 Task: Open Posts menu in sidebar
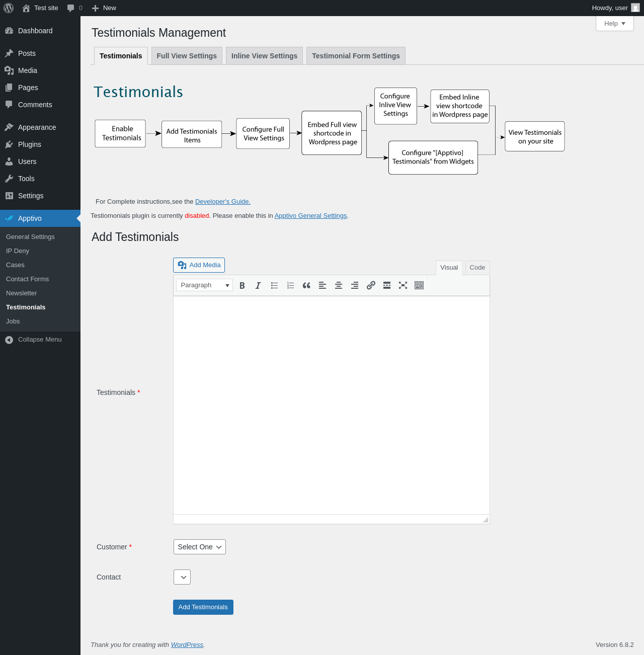tap(40, 53)
